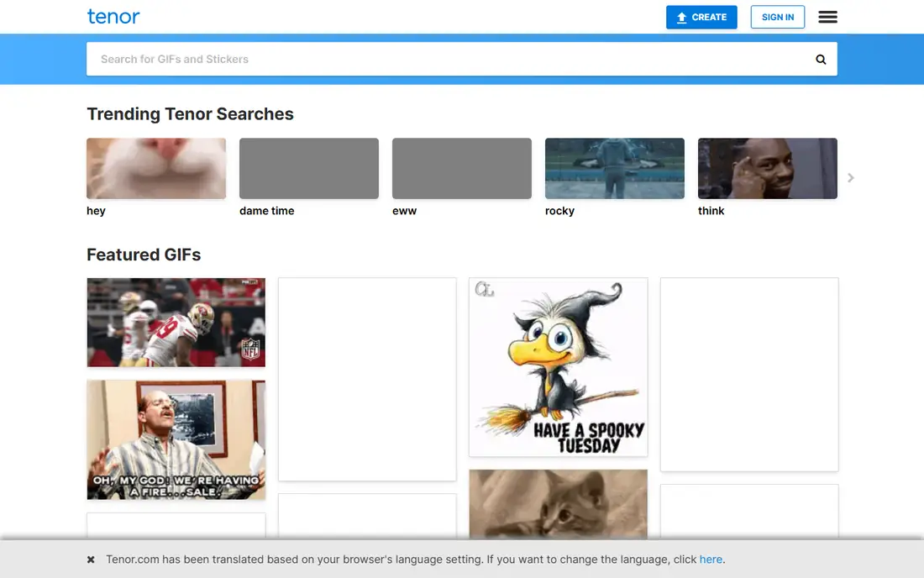Open the 'dame time' trending thumbnail
Screen dimensions: 924x578
pyautogui.click(x=309, y=169)
